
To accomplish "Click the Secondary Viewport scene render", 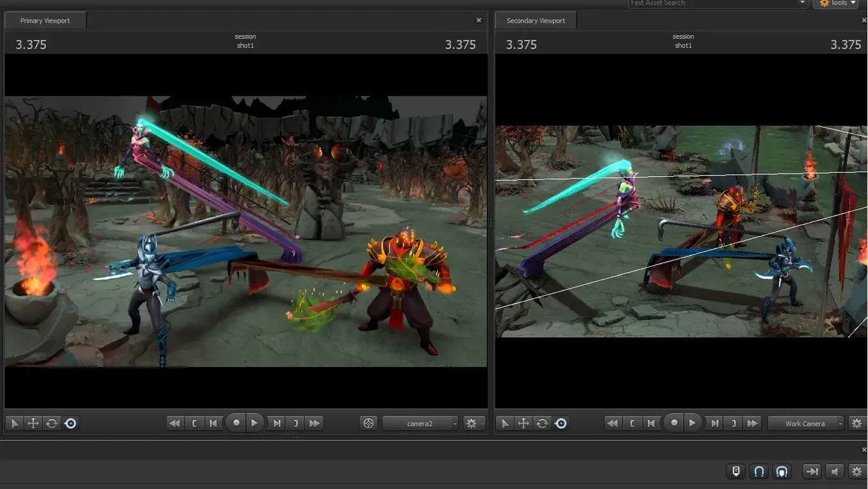I will (x=681, y=231).
